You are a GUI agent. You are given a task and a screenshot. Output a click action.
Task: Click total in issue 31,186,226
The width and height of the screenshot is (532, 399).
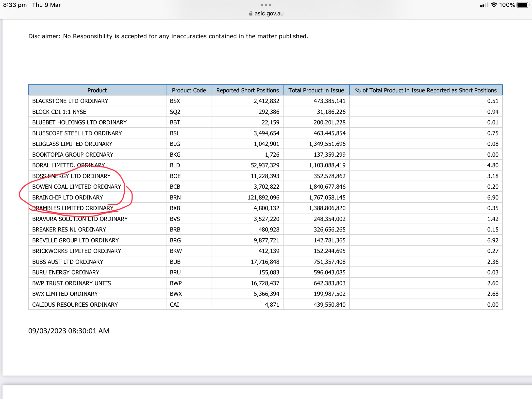click(x=331, y=112)
